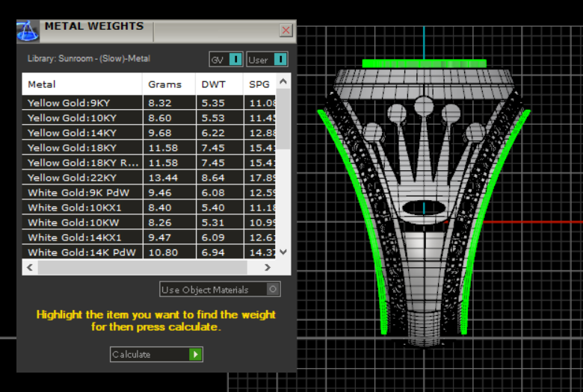Toggle the User library switch

click(280, 60)
